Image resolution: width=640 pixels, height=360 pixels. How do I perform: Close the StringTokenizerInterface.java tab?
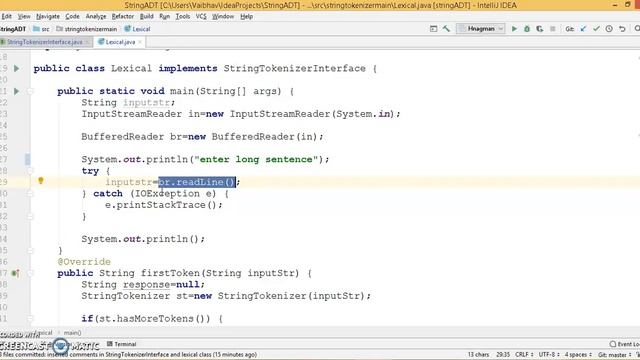pyautogui.click(x=87, y=42)
